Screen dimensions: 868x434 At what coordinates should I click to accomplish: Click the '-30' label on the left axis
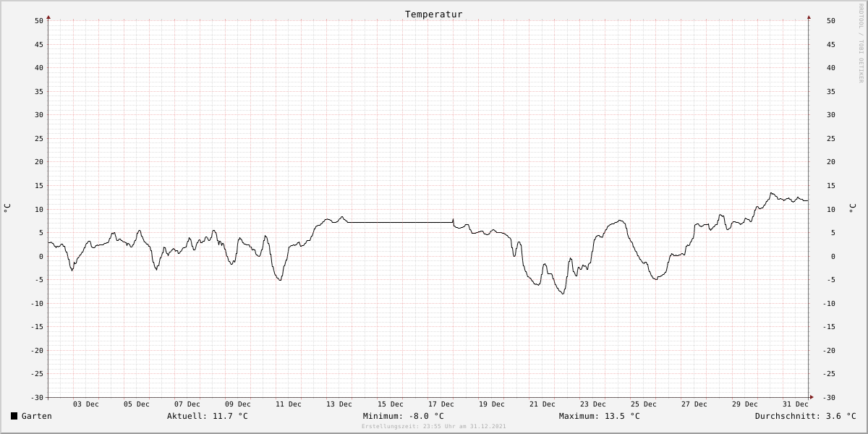(38, 398)
